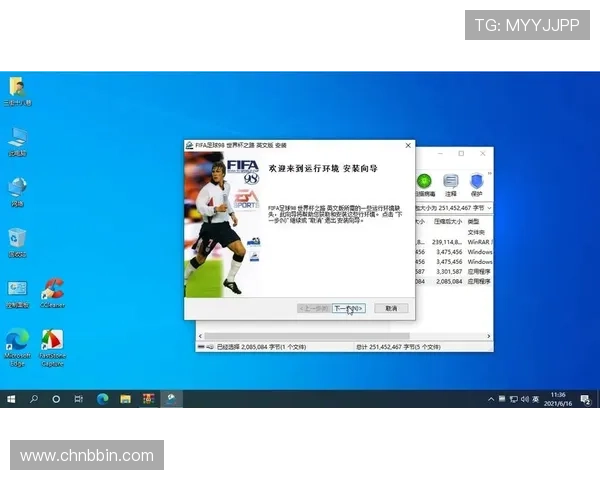This screenshot has height=480, width=600.
Task: Open the This PC desktop icon
Action: click(x=17, y=138)
